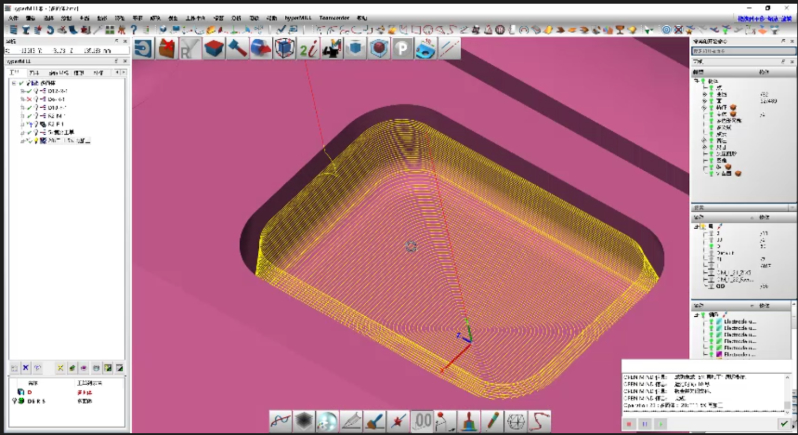Click the gray P icon in viewport toolbar
The image size is (798, 435).
coord(402,47)
